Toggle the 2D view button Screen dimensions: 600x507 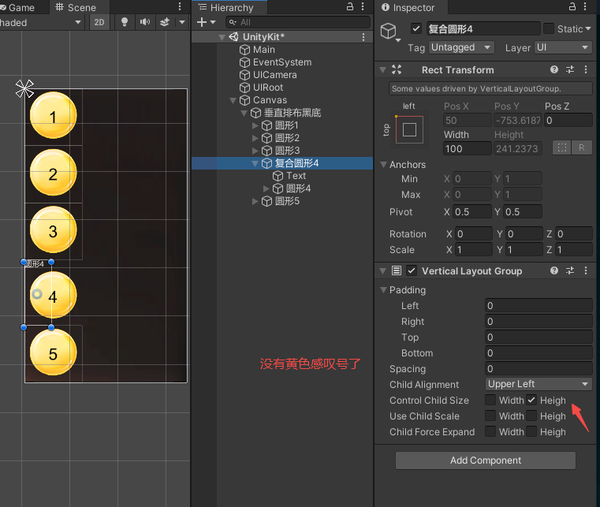point(99,22)
